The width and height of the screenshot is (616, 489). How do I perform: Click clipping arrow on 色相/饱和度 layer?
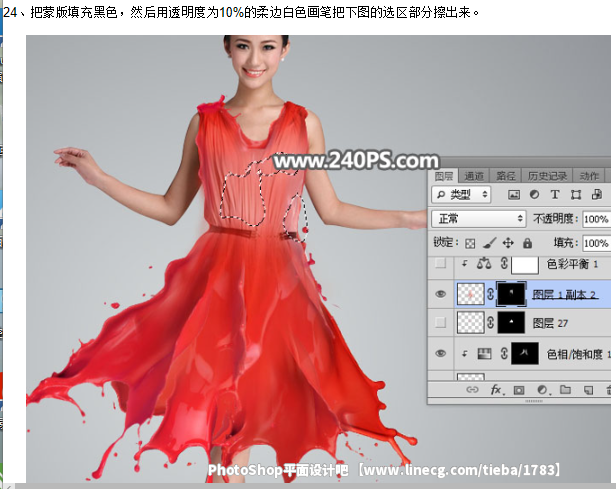click(464, 354)
